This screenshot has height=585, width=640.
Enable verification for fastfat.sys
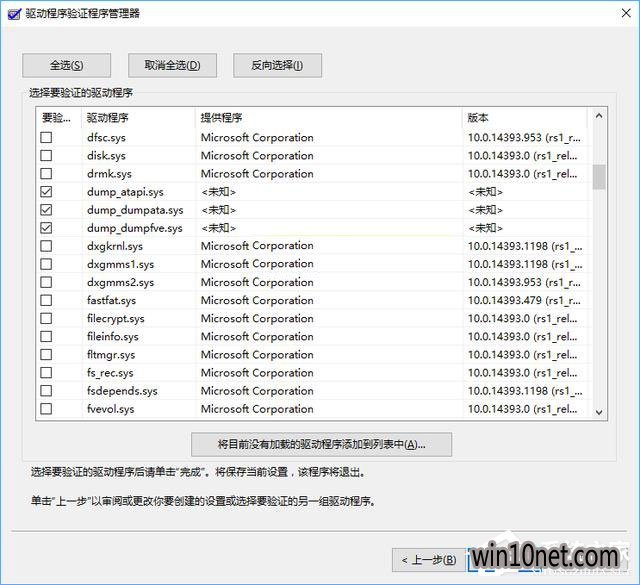pos(46,300)
